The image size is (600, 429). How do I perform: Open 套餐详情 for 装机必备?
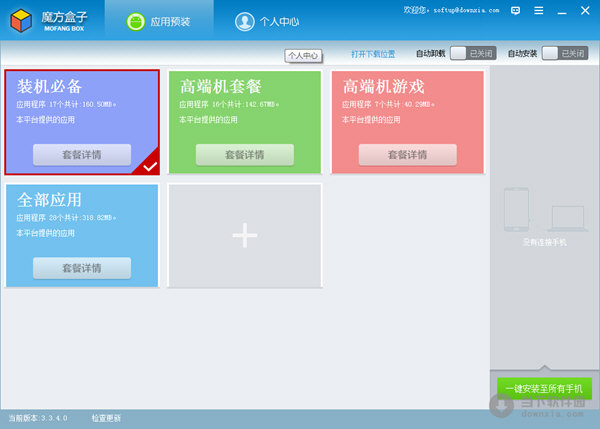82,155
